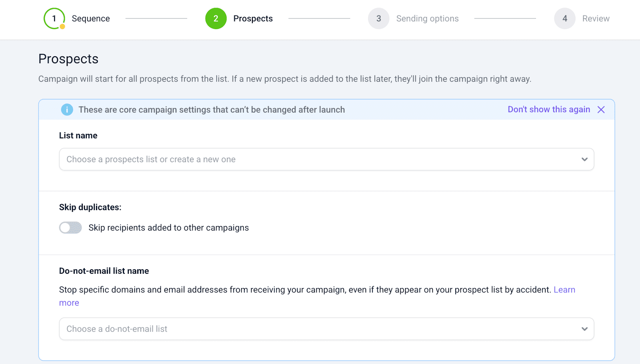Click the Skip recipients added to other campaigns label
The image size is (640, 364).
(169, 228)
